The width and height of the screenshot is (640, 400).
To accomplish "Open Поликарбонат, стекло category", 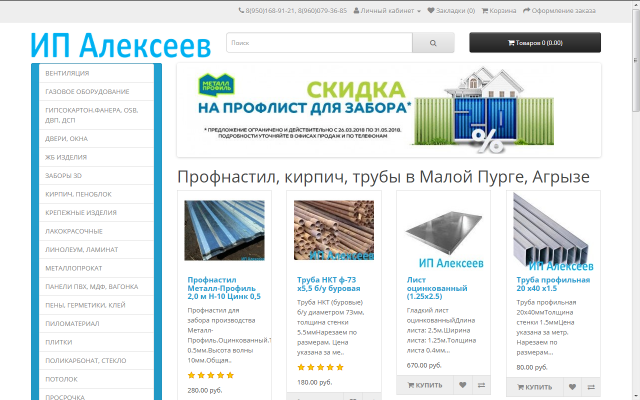I will [x=96, y=360].
